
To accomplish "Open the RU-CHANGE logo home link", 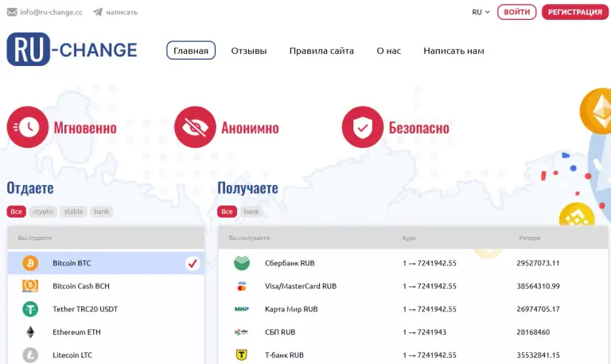I will pyautogui.click(x=72, y=49).
